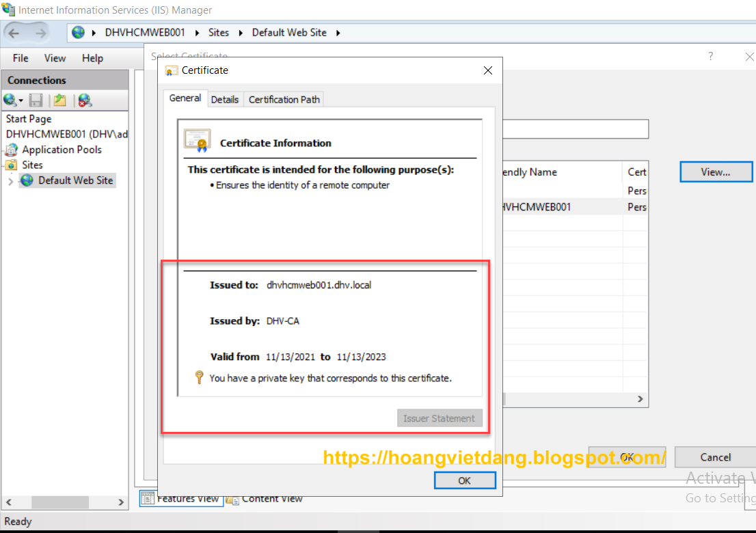This screenshot has height=533, width=756.
Task: Switch to the General tab
Action: click(185, 98)
